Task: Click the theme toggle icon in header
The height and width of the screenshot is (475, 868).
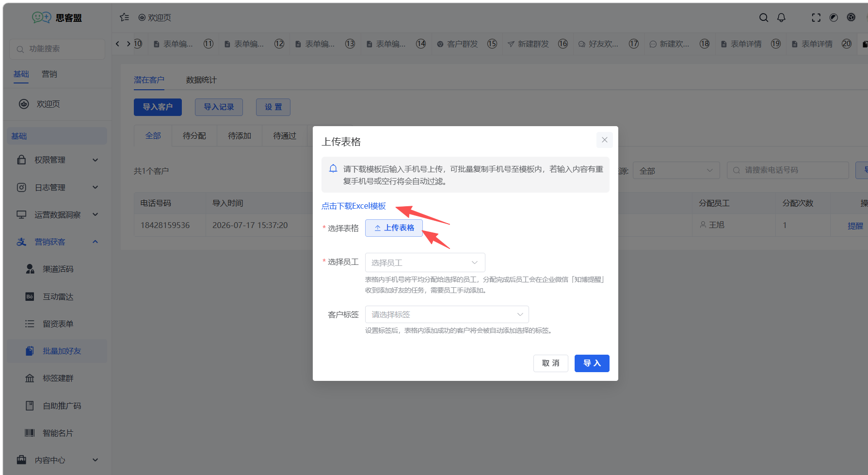Action: pyautogui.click(x=834, y=17)
